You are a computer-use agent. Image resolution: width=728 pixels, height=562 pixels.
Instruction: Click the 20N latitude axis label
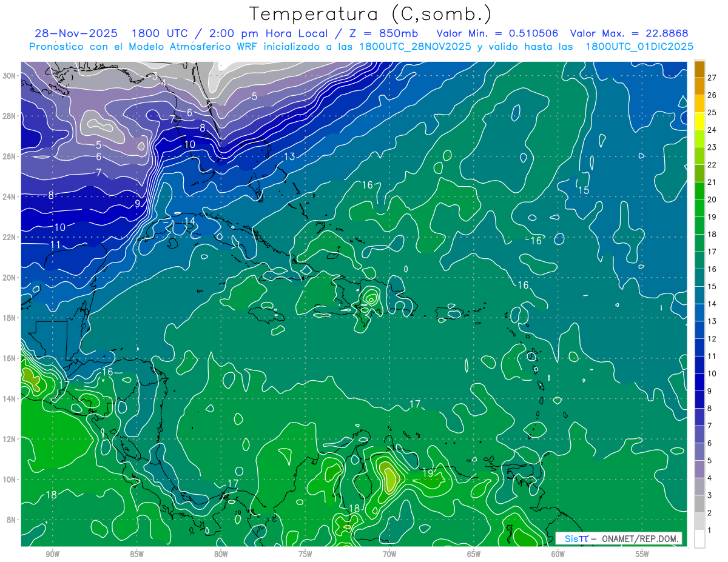[9, 277]
